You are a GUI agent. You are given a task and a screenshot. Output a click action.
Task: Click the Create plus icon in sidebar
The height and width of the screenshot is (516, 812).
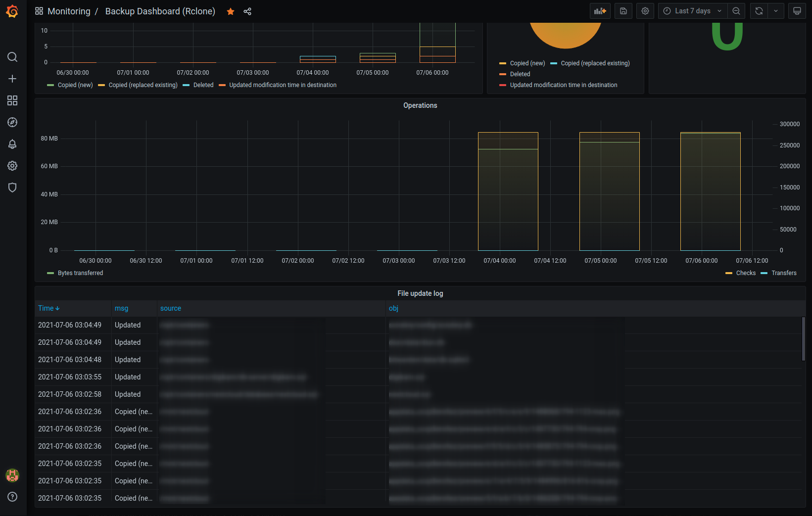click(x=12, y=79)
